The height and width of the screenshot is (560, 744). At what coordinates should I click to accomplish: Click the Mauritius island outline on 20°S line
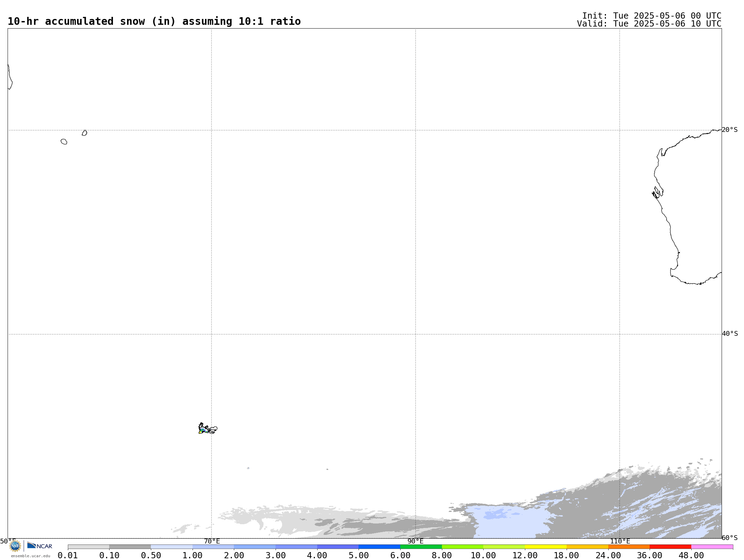pyautogui.click(x=84, y=133)
